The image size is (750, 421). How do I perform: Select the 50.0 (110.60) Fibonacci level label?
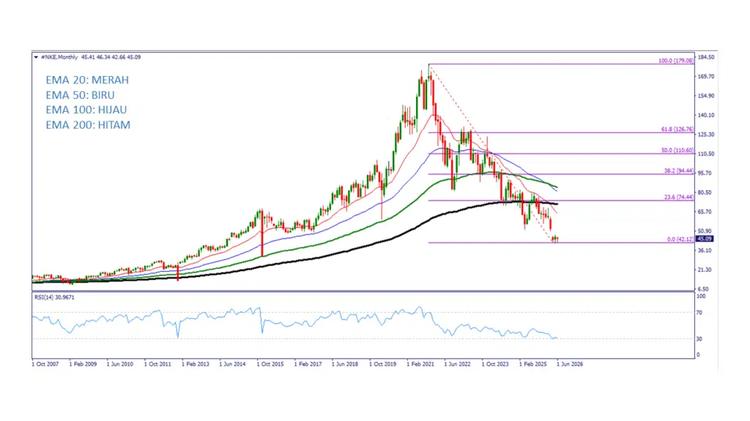coord(677,151)
